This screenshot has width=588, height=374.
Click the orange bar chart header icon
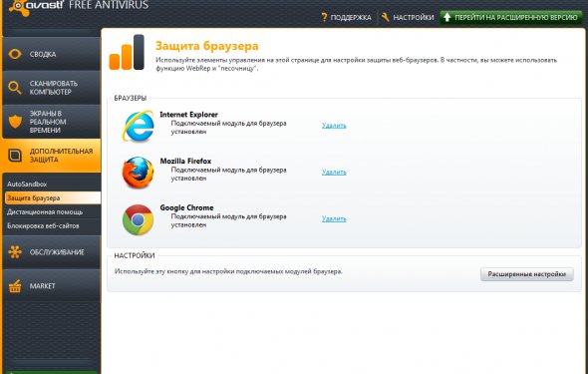[x=127, y=52]
